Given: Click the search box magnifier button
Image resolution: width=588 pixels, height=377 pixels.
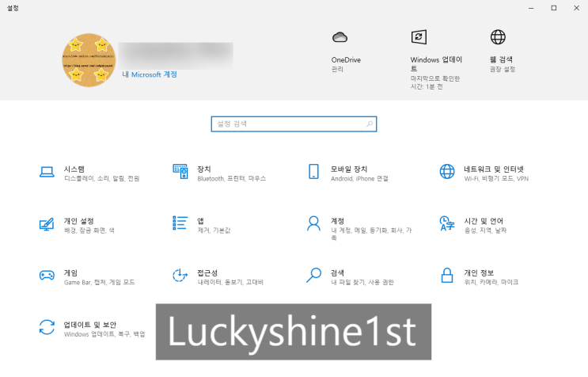Looking at the screenshot, I should click(370, 124).
